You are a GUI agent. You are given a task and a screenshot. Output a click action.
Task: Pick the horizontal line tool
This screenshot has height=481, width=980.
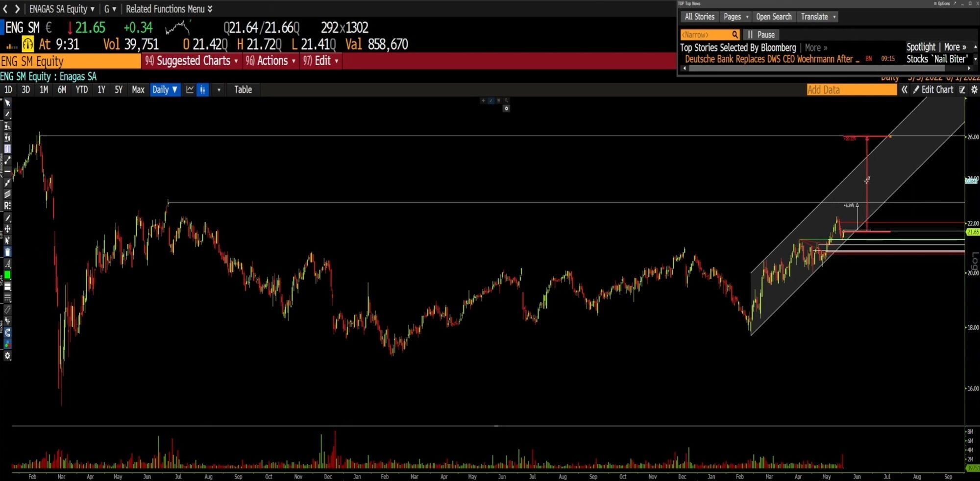point(7,171)
